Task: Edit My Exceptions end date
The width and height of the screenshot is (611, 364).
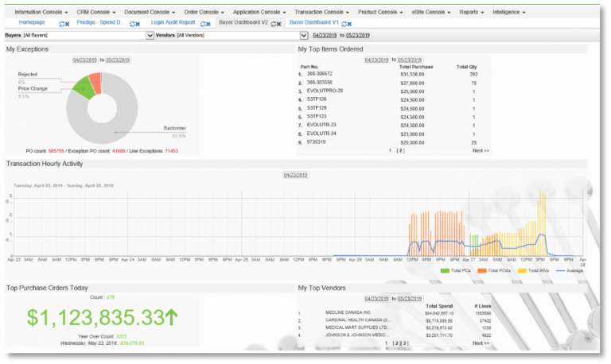Action: point(118,60)
